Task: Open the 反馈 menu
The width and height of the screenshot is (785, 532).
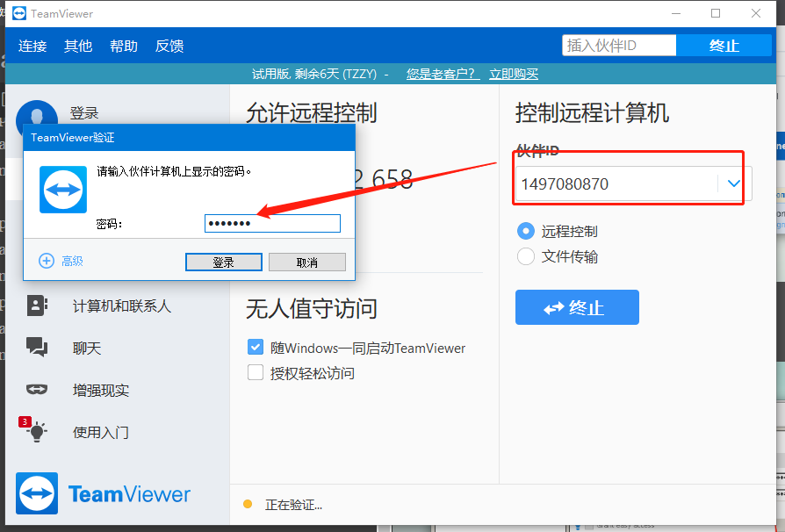Action: pyautogui.click(x=169, y=46)
